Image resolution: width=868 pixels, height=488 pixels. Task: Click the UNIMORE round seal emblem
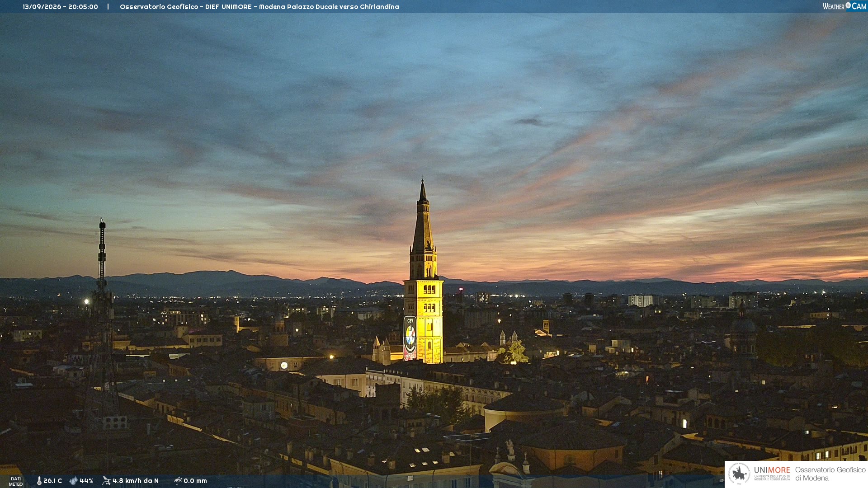click(x=740, y=474)
